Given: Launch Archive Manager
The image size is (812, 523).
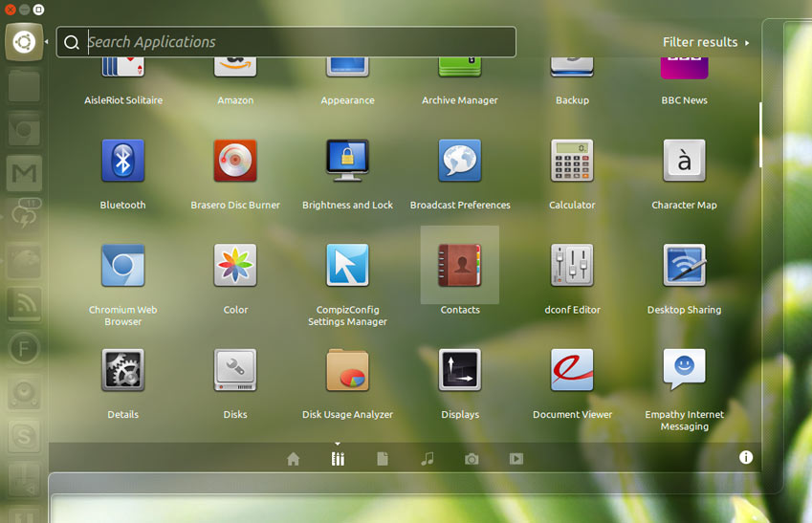Looking at the screenshot, I should tap(460, 67).
